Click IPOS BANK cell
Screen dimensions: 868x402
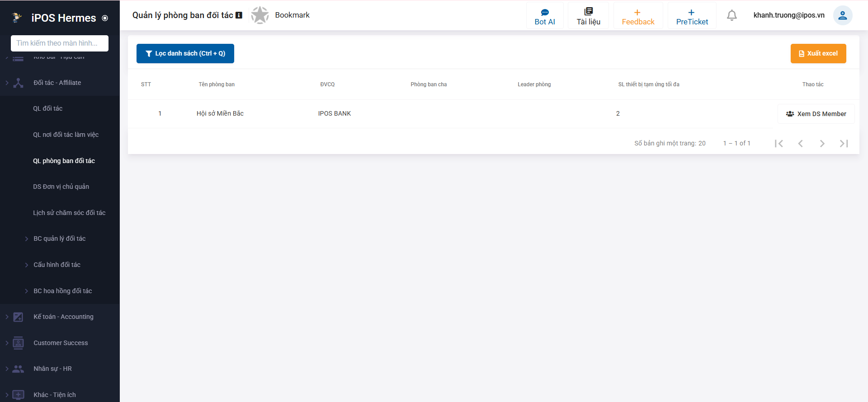[x=335, y=113]
